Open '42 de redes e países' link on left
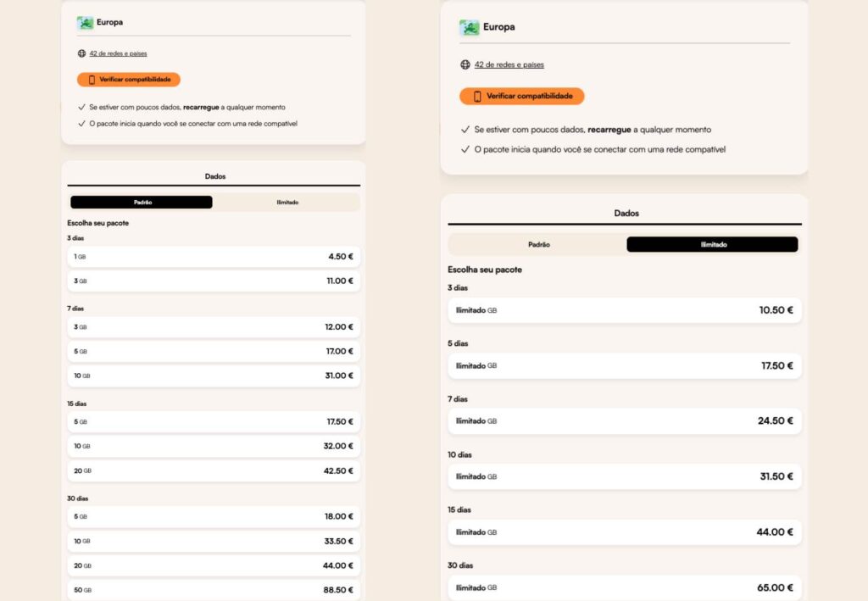The width and height of the screenshot is (868, 601). pos(118,53)
